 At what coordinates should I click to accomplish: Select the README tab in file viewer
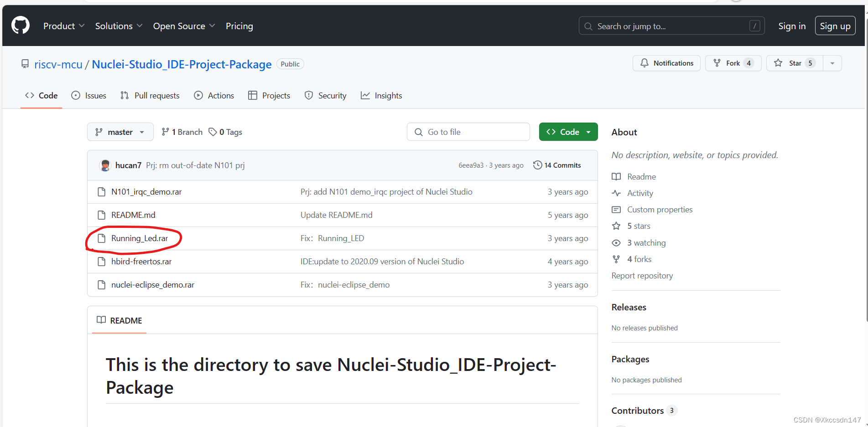tap(120, 320)
